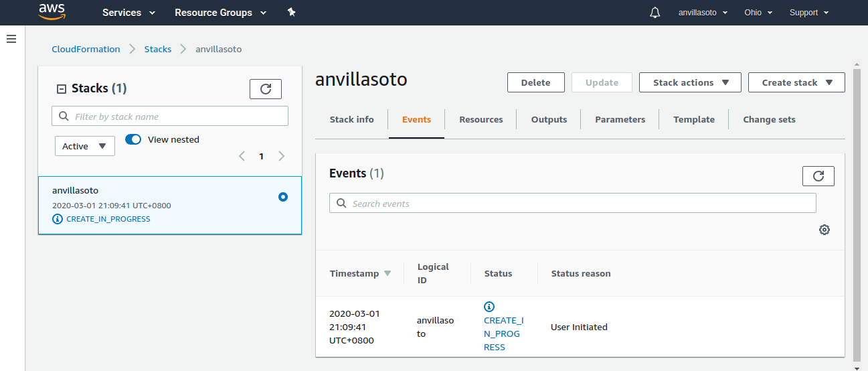Click User Initiated status reason text
This screenshot has width=868, height=371.
coord(579,327)
